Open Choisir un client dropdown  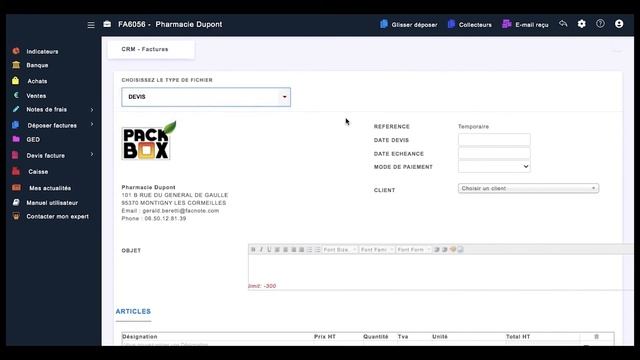click(528, 188)
